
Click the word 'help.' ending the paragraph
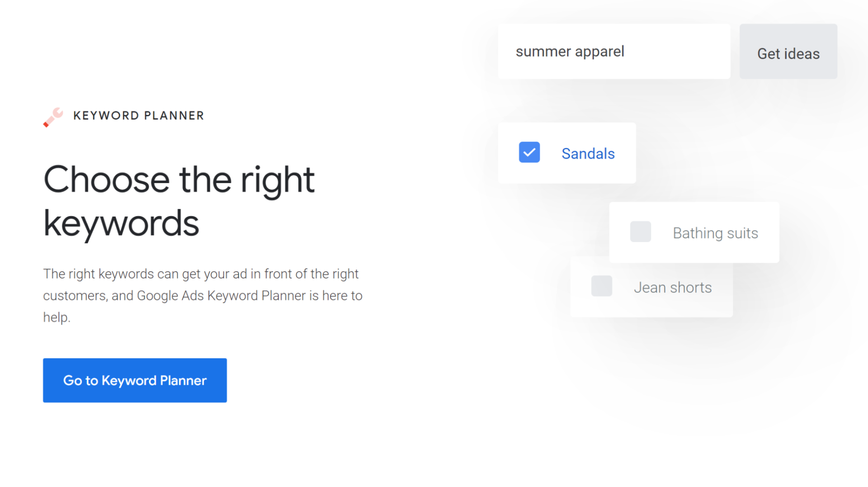[57, 317]
